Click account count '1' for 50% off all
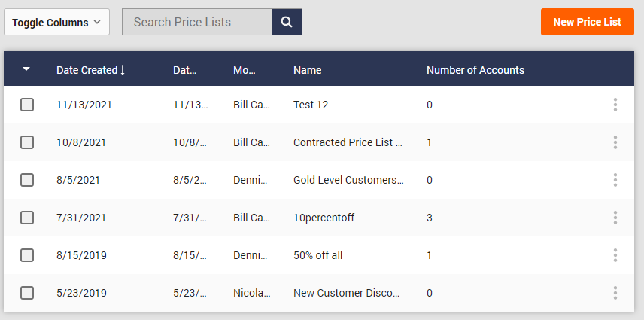 point(429,255)
